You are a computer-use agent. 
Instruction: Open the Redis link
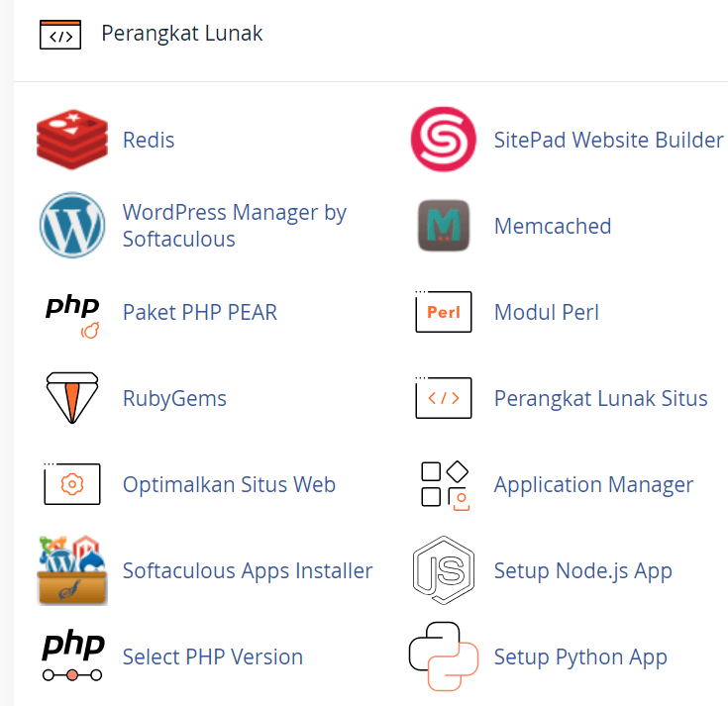(x=149, y=141)
